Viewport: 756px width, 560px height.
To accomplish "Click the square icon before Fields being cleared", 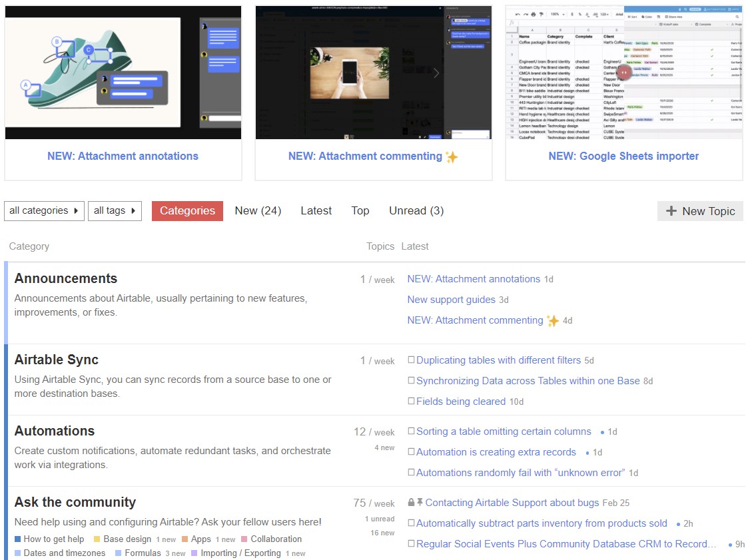I will pyautogui.click(x=411, y=401).
